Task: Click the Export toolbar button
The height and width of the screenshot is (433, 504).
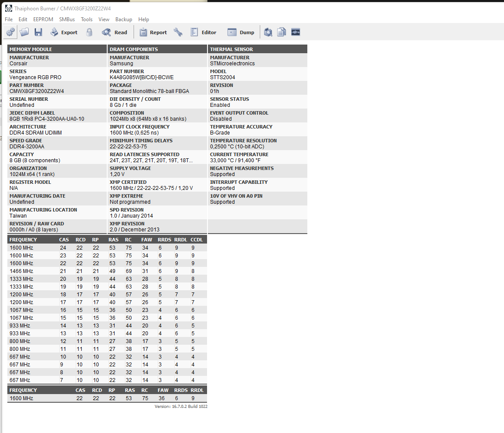Action: (64, 32)
